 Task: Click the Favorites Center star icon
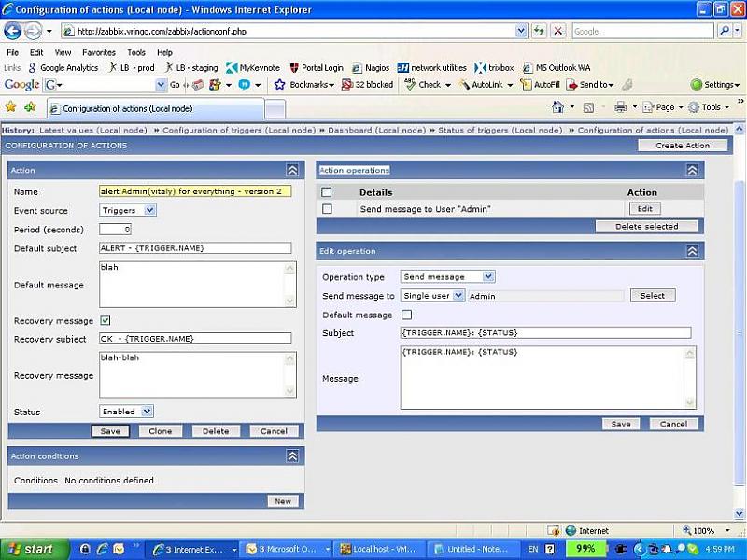click(11, 107)
